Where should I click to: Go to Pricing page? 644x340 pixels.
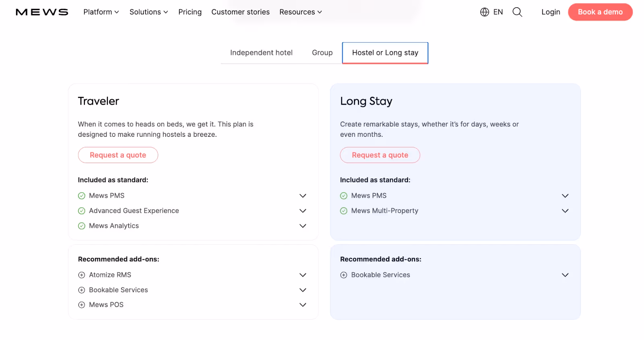click(x=190, y=12)
